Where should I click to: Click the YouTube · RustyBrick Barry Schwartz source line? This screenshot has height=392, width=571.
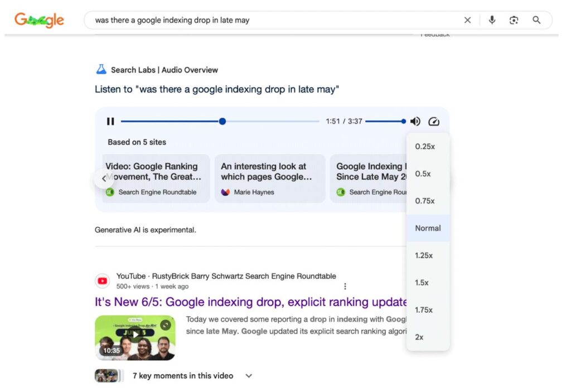click(226, 276)
